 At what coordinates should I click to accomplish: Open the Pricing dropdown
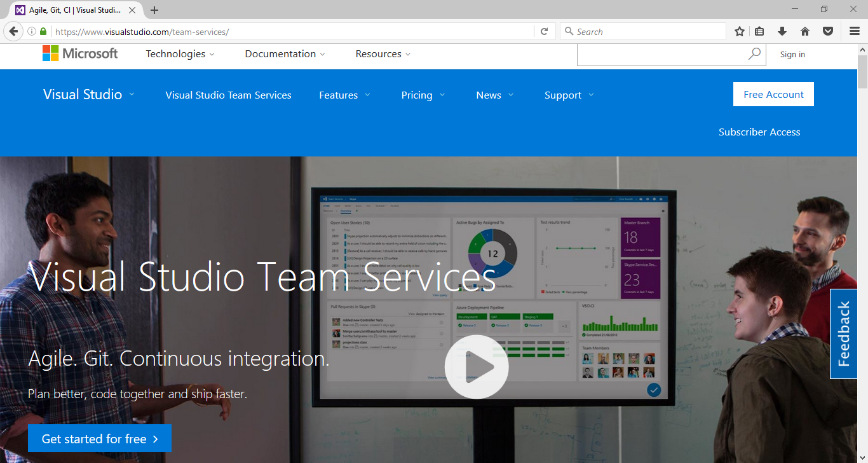pos(423,95)
